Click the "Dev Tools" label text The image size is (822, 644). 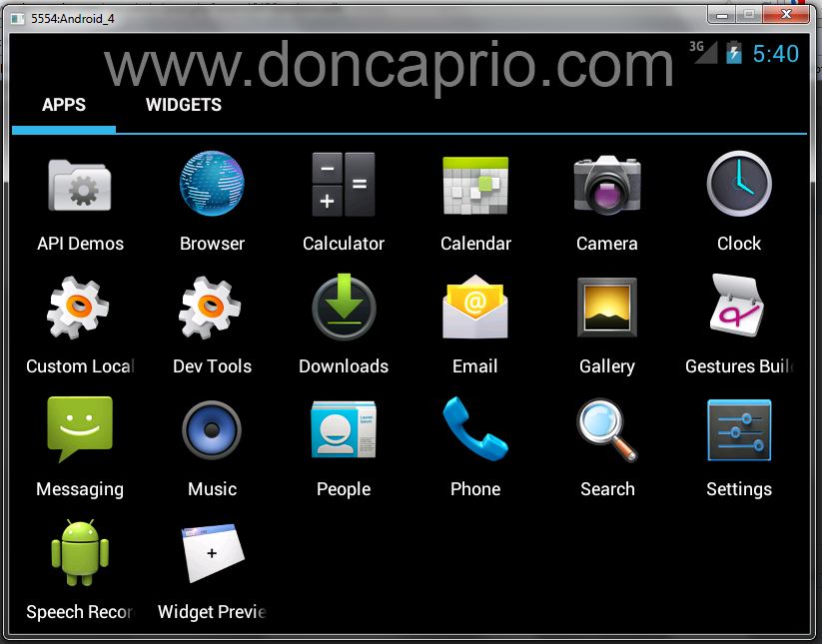pyautogui.click(x=212, y=366)
